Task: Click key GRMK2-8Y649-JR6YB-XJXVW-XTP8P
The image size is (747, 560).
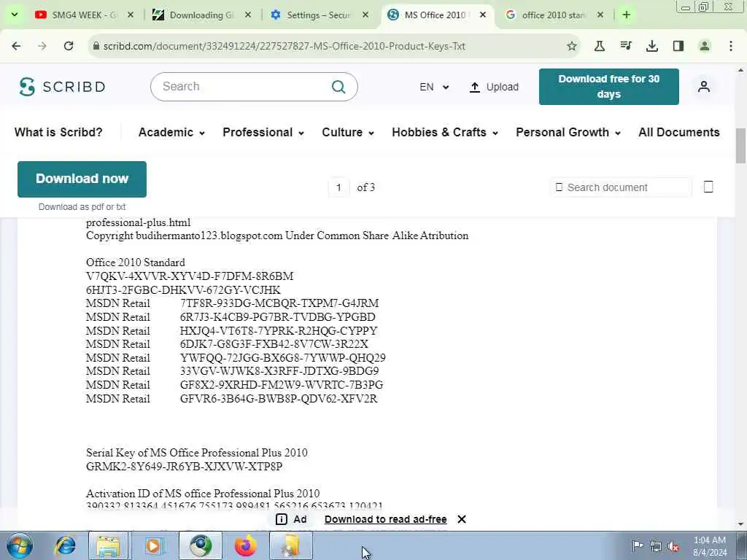Action: click(x=184, y=466)
